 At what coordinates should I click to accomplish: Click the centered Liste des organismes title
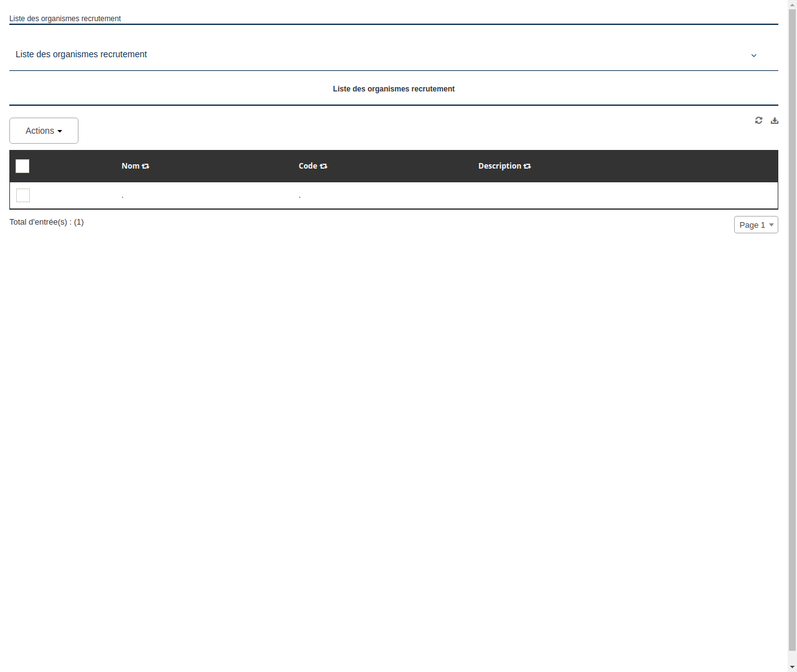click(x=394, y=89)
